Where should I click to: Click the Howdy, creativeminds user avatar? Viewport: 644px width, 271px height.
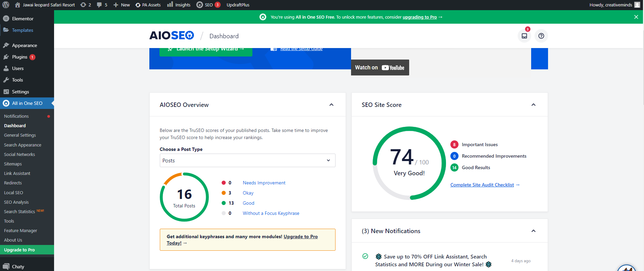point(637,5)
